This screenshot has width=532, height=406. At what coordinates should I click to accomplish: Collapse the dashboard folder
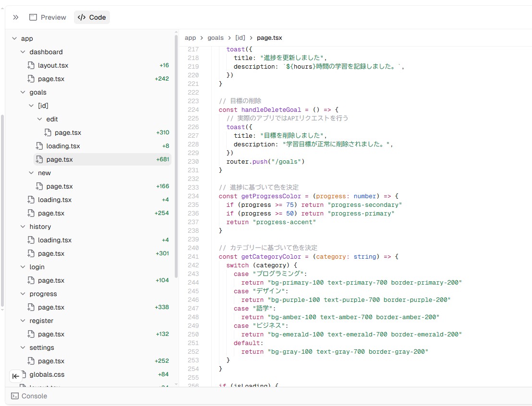pyautogui.click(x=23, y=52)
